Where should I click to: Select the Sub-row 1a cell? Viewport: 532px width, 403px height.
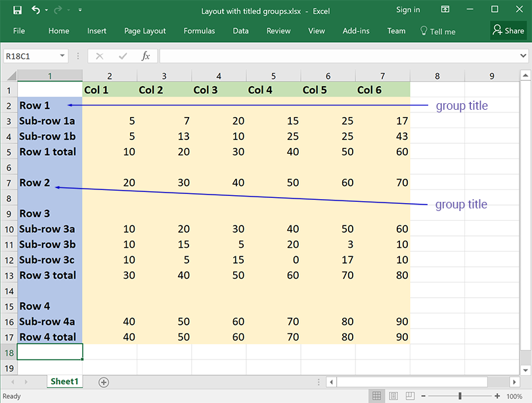[50, 121]
